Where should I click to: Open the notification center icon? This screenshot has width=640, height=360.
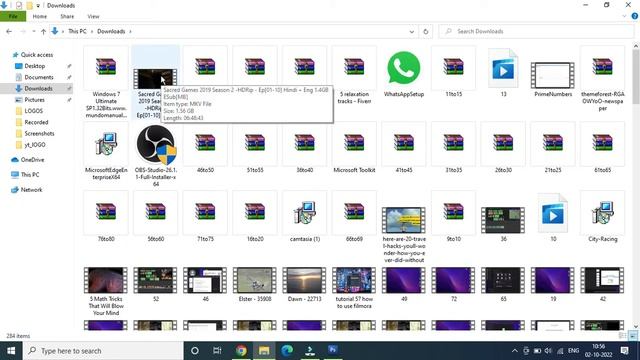(624, 351)
